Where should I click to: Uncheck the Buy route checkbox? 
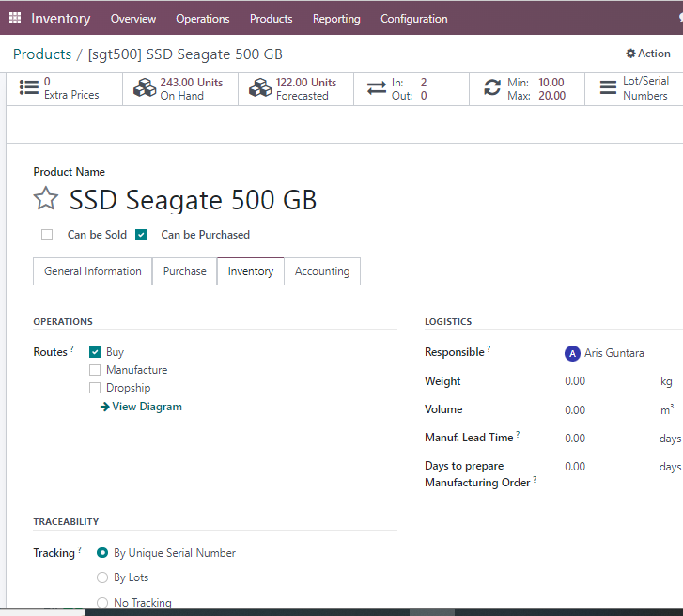(x=95, y=352)
